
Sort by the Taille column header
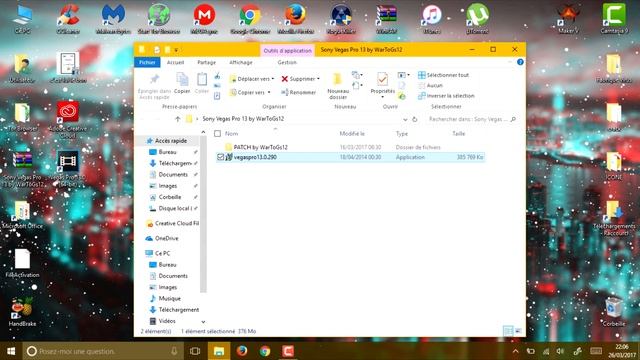pyautogui.click(x=458, y=133)
